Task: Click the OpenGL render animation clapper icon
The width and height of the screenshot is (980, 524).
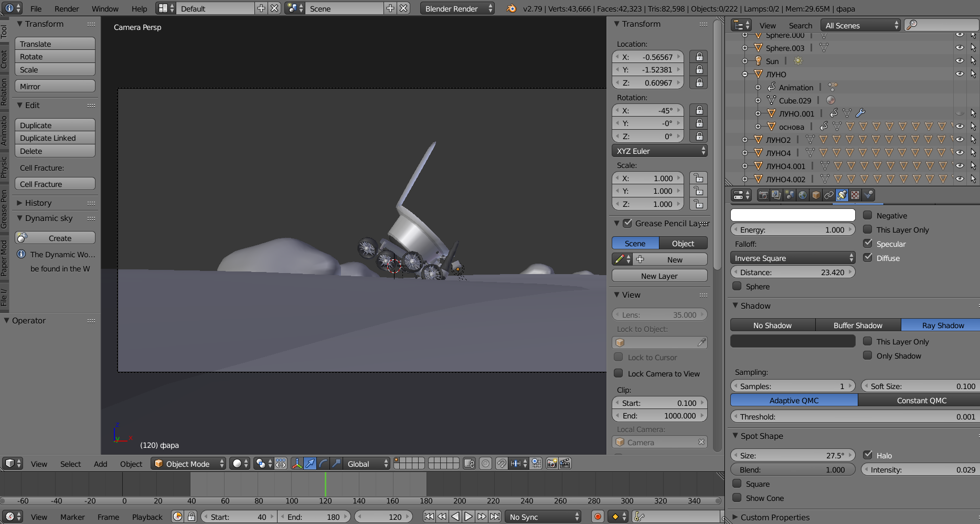Action: 565,464
